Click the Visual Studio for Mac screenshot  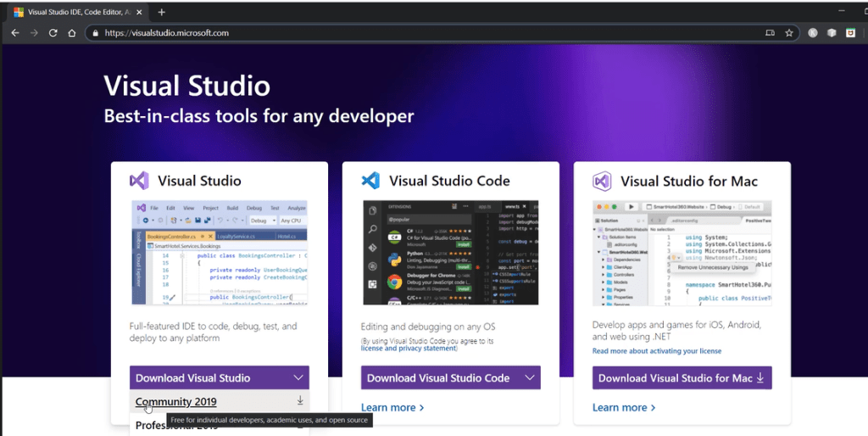(x=682, y=253)
